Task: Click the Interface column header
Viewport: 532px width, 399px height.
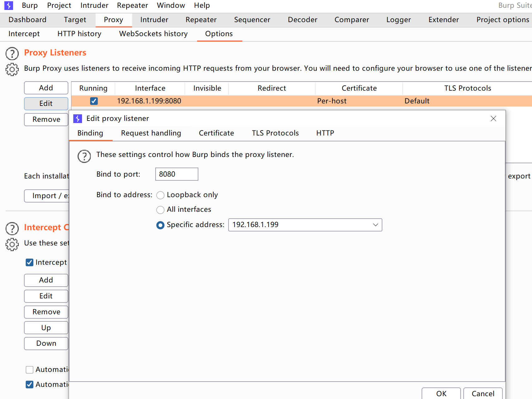Action: pyautogui.click(x=150, y=88)
